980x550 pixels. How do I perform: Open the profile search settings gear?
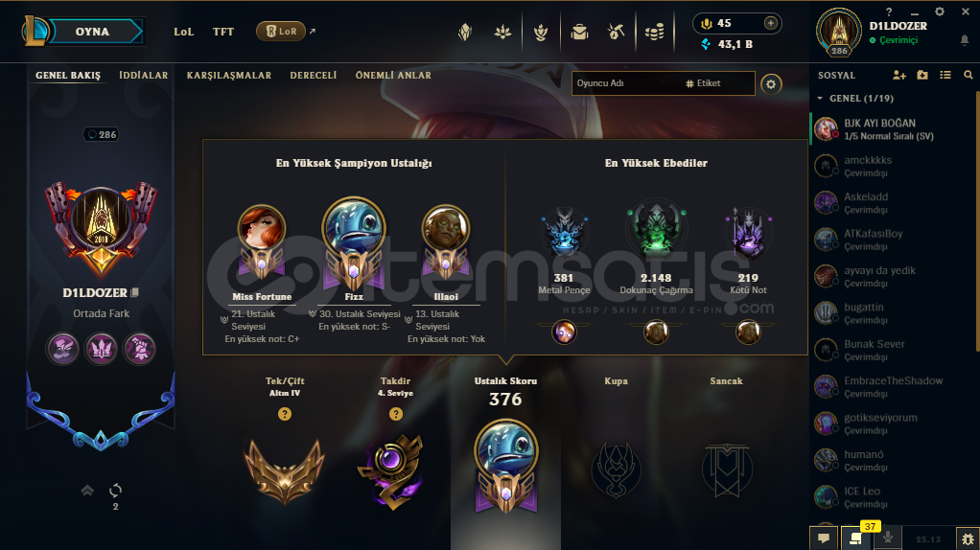click(771, 83)
